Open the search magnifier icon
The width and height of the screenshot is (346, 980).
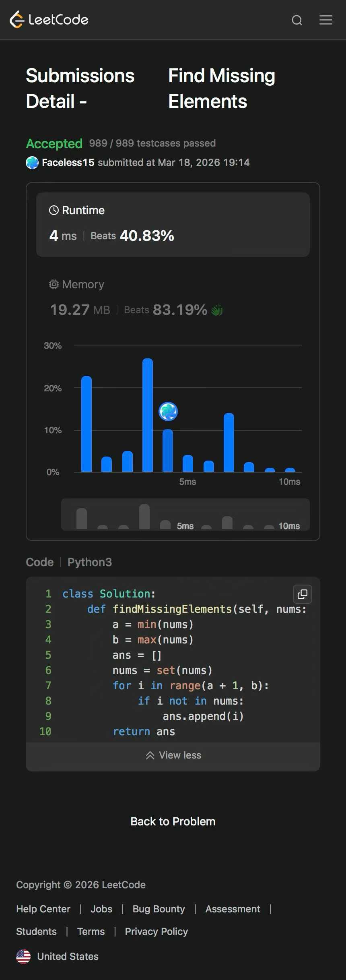297,20
